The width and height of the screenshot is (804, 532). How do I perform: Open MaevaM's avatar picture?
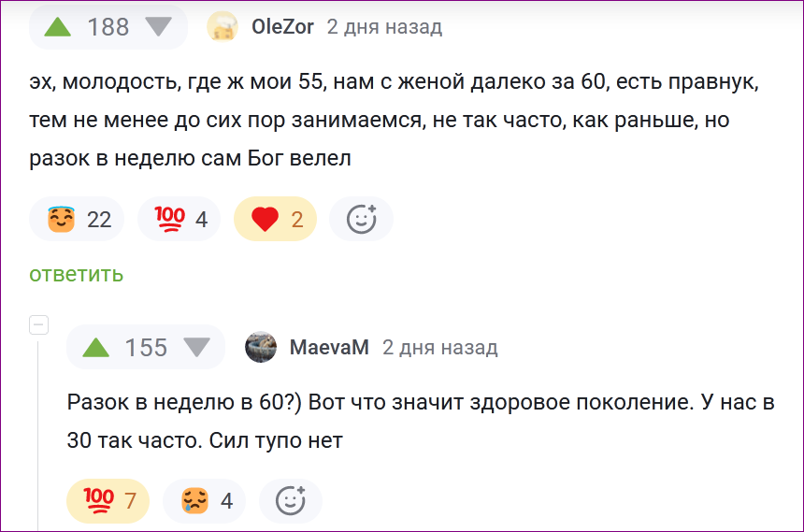click(x=261, y=348)
